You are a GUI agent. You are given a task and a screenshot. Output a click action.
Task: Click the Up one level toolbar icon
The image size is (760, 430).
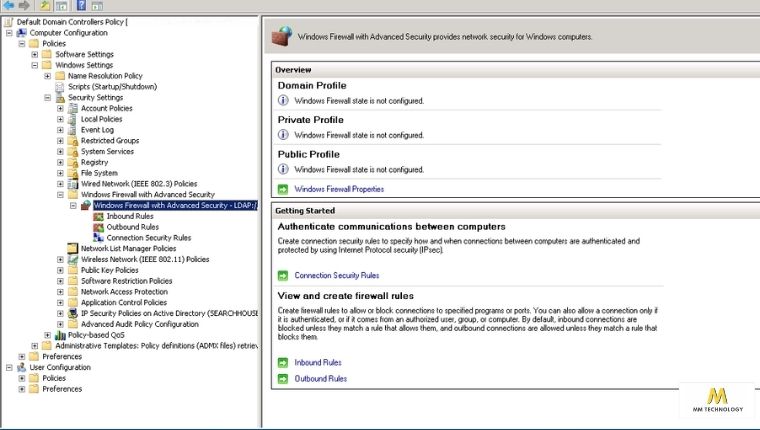pyautogui.click(x=45, y=5)
